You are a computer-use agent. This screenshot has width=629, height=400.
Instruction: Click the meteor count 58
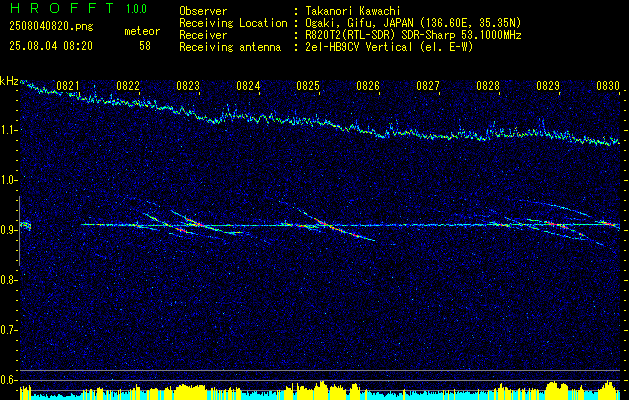(145, 46)
